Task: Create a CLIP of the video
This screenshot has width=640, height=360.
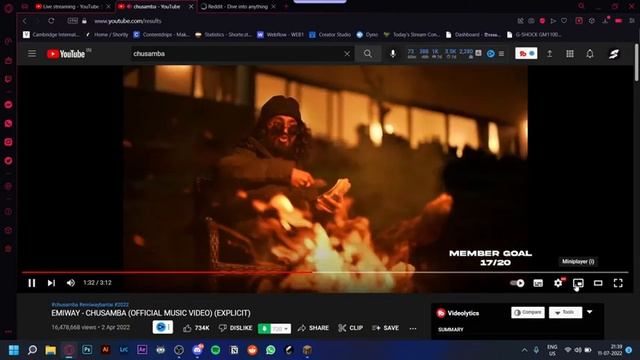Action: (x=351, y=328)
